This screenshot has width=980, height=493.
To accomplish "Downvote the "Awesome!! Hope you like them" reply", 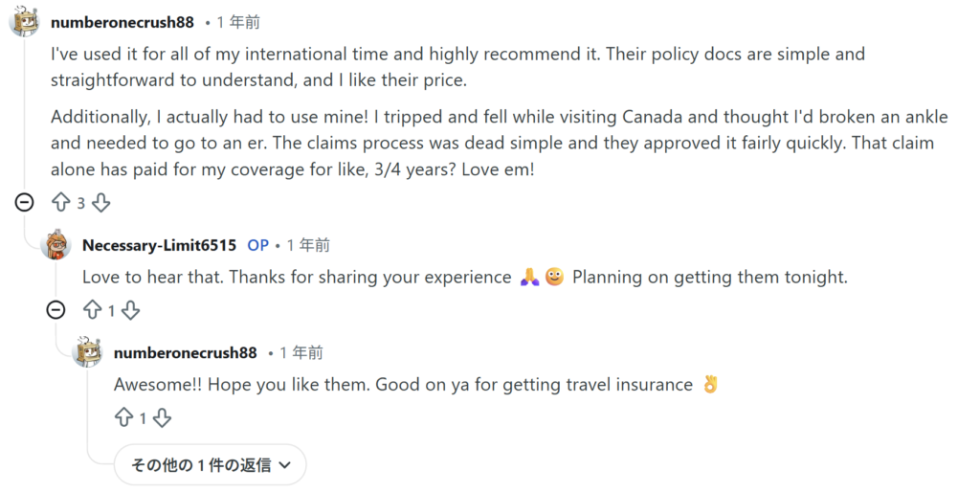I will click(162, 417).
